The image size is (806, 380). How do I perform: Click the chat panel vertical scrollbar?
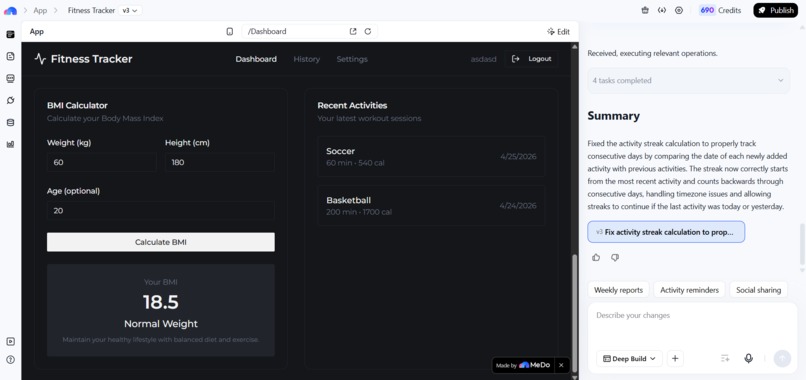point(802,244)
